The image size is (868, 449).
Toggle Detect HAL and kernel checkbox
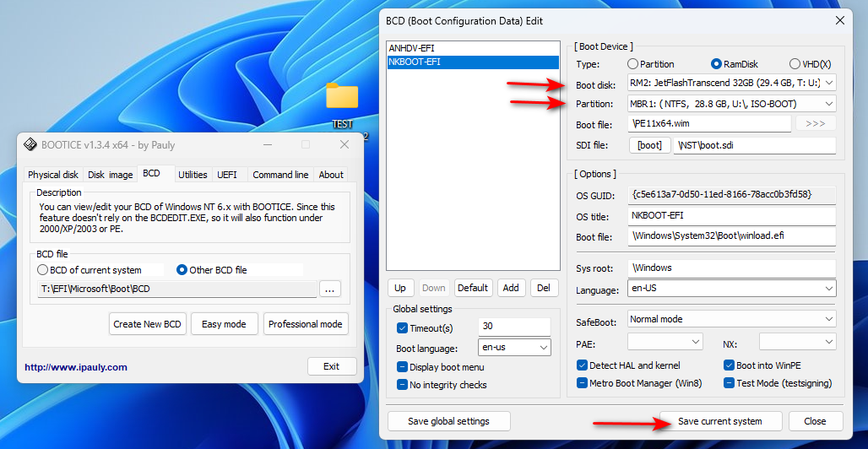(x=582, y=365)
